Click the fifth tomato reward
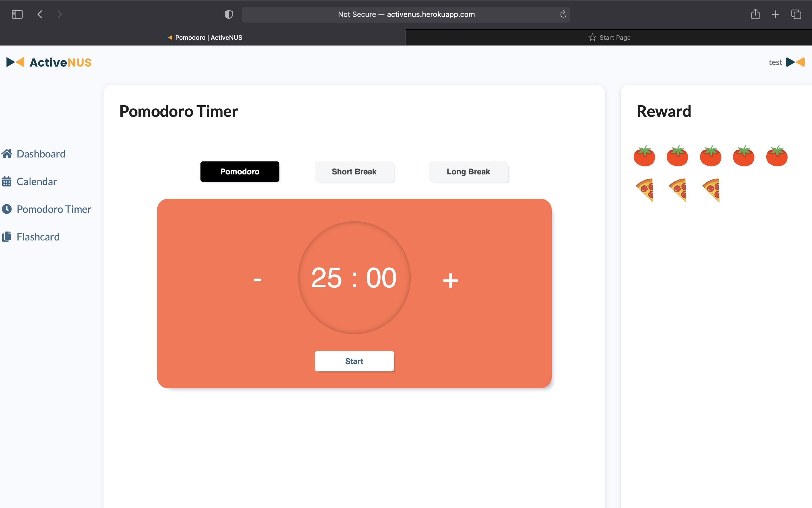The image size is (812, 508). coord(777,156)
